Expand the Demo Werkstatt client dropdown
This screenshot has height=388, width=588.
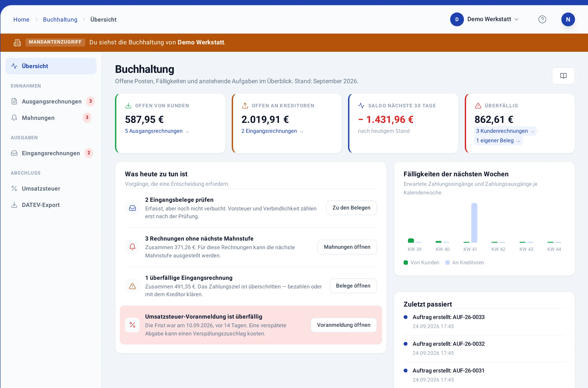[x=484, y=19]
